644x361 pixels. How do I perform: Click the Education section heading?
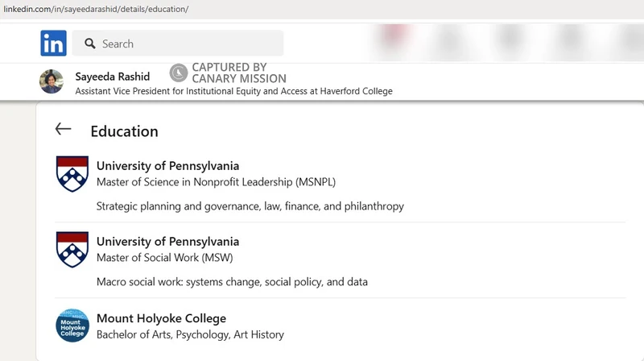125,131
